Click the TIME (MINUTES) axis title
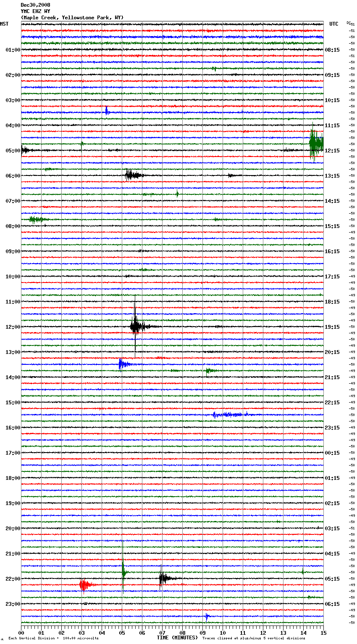Screen dimensions: 357x644 (177, 638)
